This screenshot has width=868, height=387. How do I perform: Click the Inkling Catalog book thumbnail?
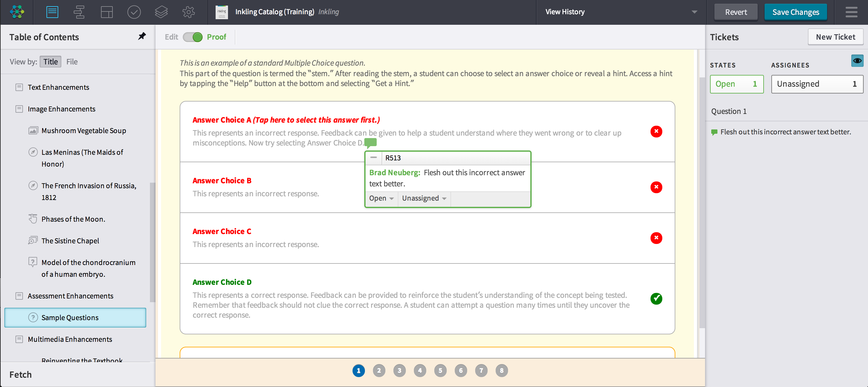(x=221, y=12)
